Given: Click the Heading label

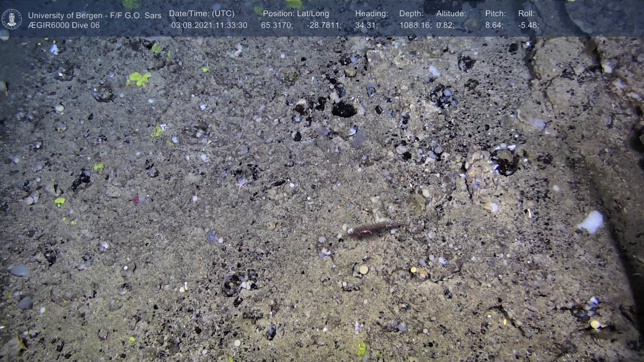Looking at the screenshot, I should (371, 14).
